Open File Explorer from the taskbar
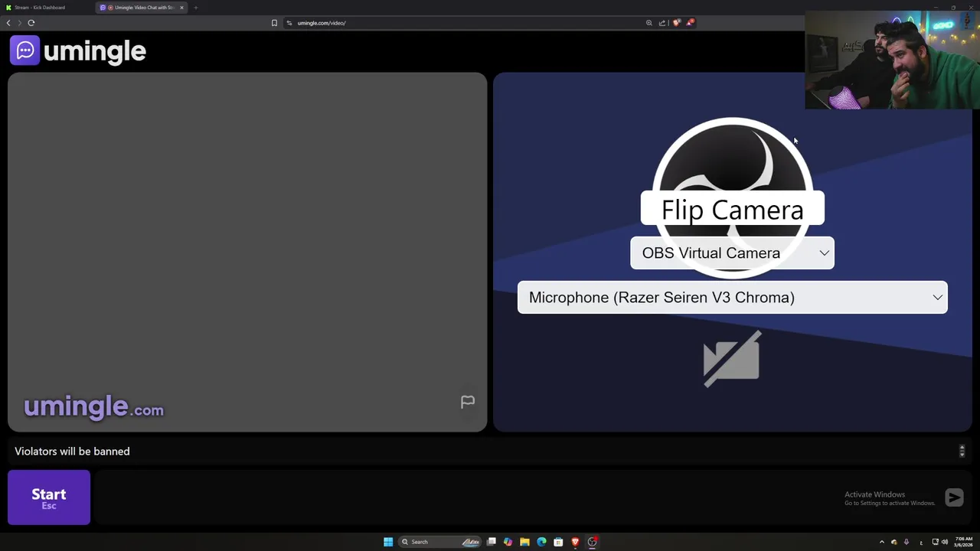 pyautogui.click(x=524, y=542)
